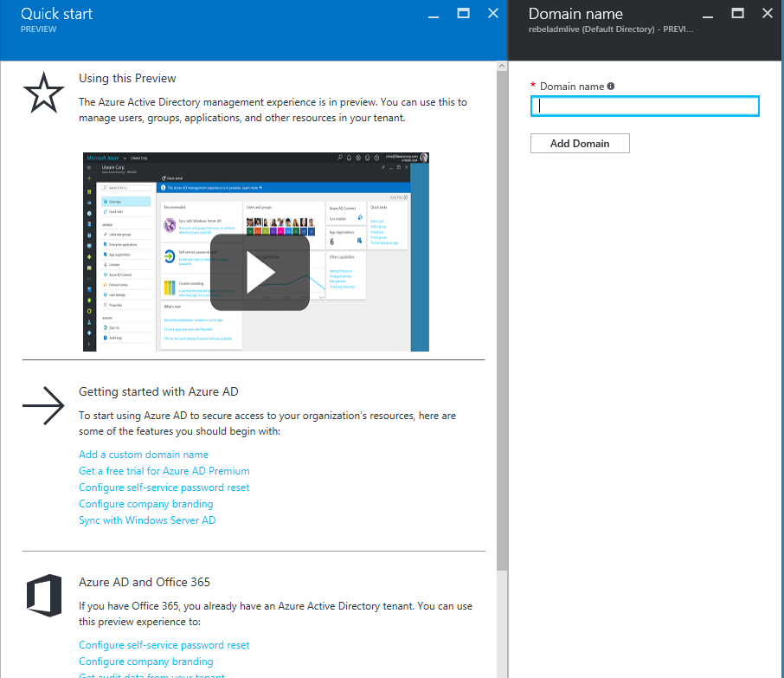Click the rebeladmlive Default Directory subtitle
784x678 pixels.
611,29
